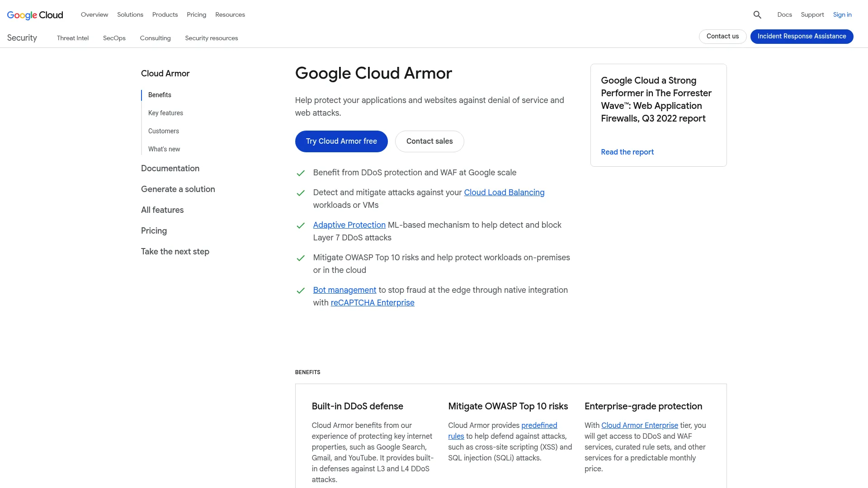Open the Overview menu

pyautogui.click(x=94, y=14)
